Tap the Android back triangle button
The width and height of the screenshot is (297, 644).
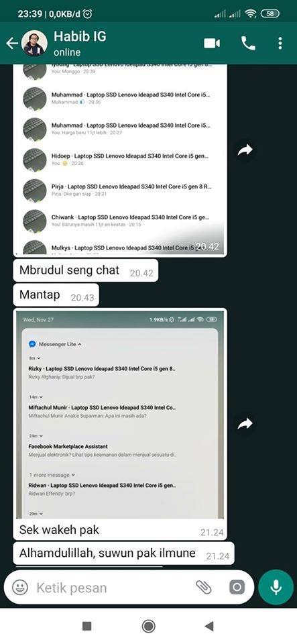[x=209, y=626]
